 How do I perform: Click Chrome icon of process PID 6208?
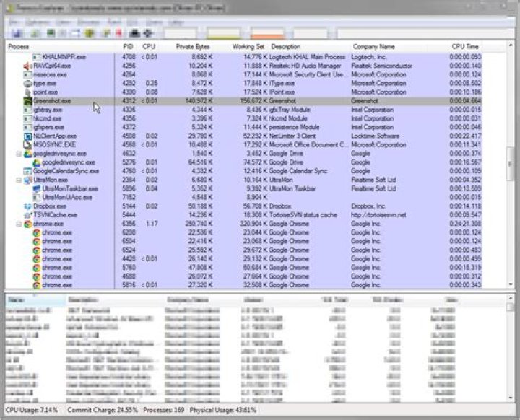pos(37,232)
